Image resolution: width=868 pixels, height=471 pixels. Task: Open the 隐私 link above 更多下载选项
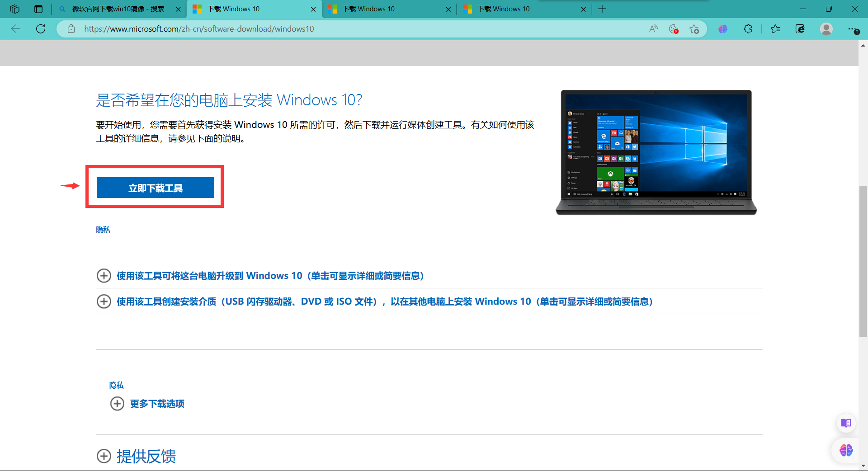point(116,385)
